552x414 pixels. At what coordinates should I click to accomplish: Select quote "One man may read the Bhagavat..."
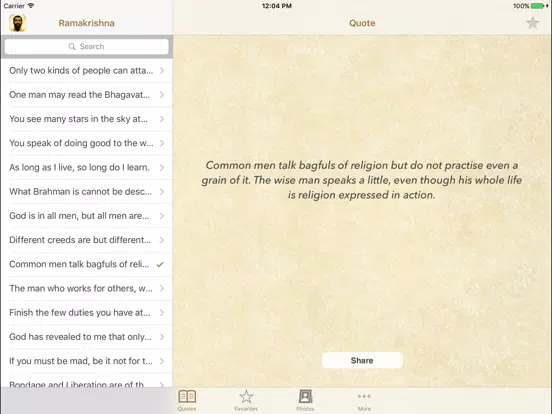pos(87,95)
